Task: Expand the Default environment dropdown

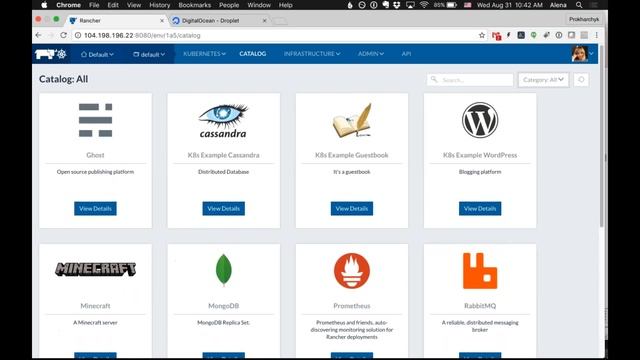Action: (x=97, y=54)
